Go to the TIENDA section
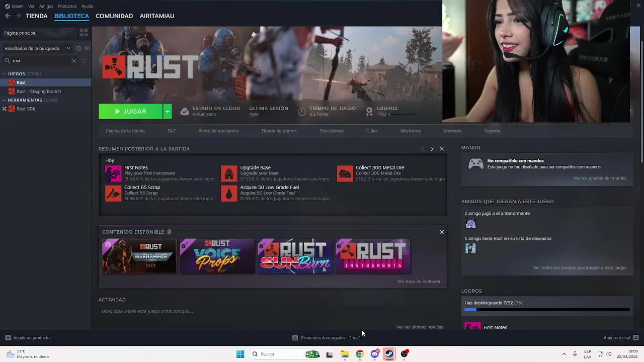 [x=37, y=16]
